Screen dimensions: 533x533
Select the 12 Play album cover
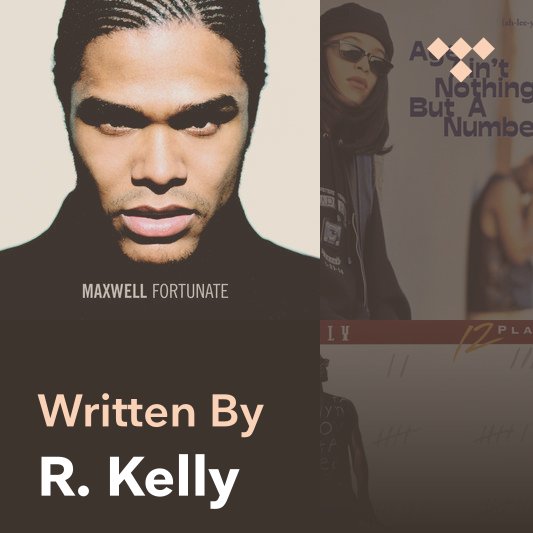point(427,427)
